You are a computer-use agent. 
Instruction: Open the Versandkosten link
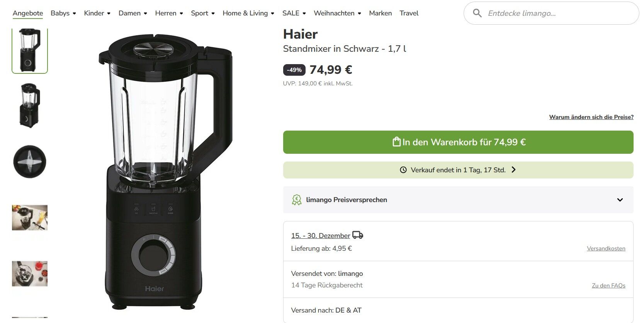coord(606,248)
